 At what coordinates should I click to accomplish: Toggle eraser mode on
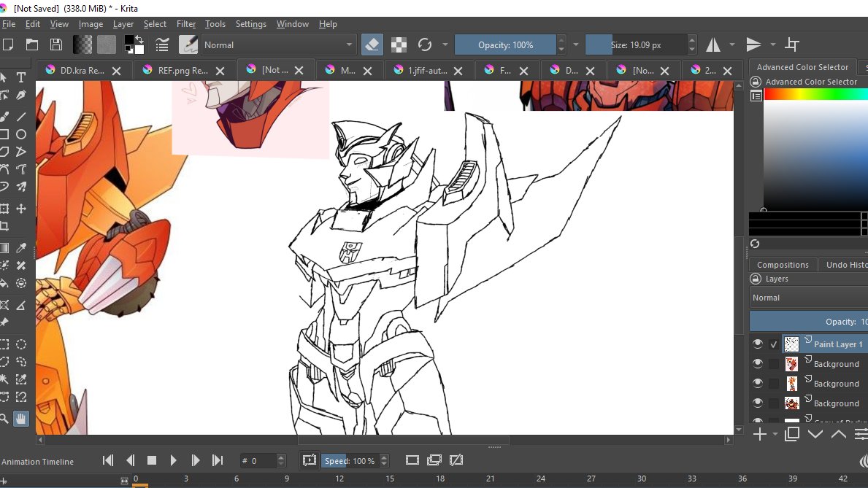[372, 44]
